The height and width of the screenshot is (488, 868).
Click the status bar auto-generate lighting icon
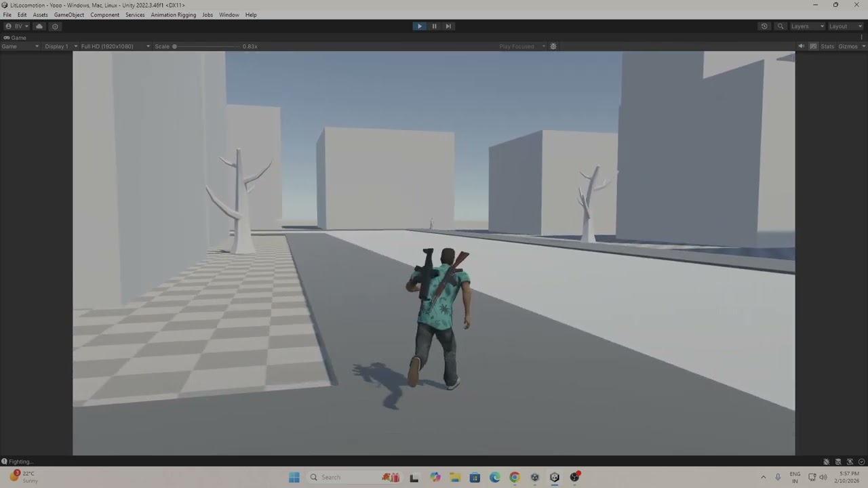pos(850,462)
